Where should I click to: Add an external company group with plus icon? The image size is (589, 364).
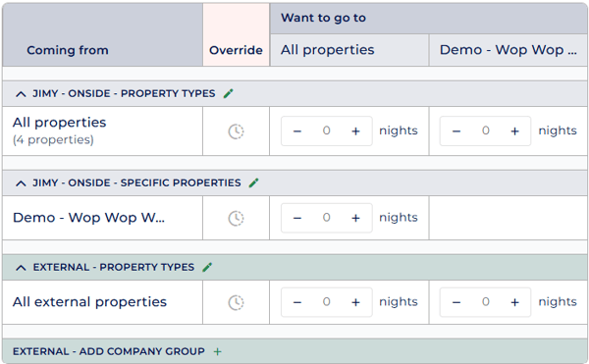pyautogui.click(x=218, y=351)
